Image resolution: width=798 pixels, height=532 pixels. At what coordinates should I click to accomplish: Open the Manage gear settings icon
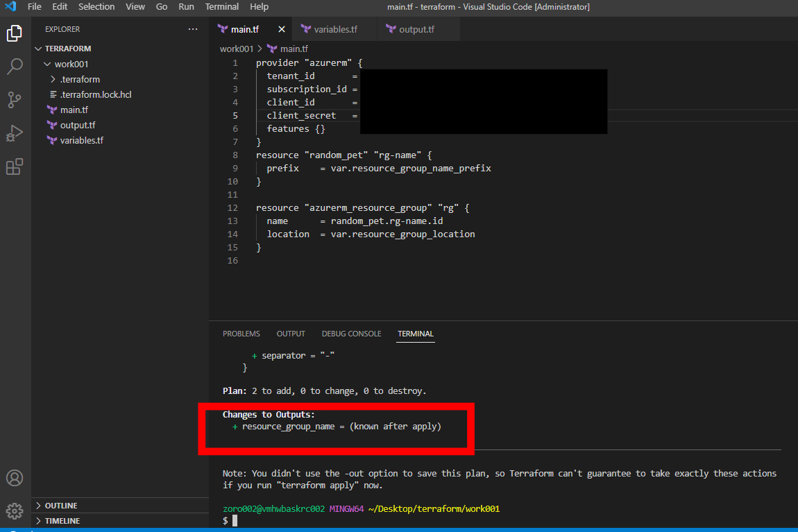pyautogui.click(x=15, y=510)
